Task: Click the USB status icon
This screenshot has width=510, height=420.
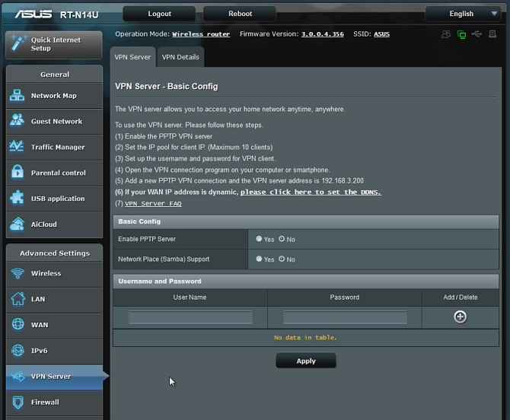Action: tap(477, 33)
